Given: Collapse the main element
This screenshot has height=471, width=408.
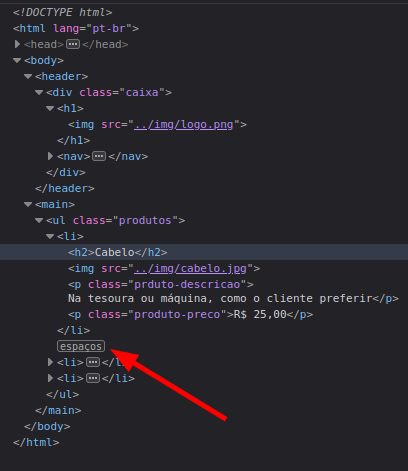Looking at the screenshot, I should 28,204.
